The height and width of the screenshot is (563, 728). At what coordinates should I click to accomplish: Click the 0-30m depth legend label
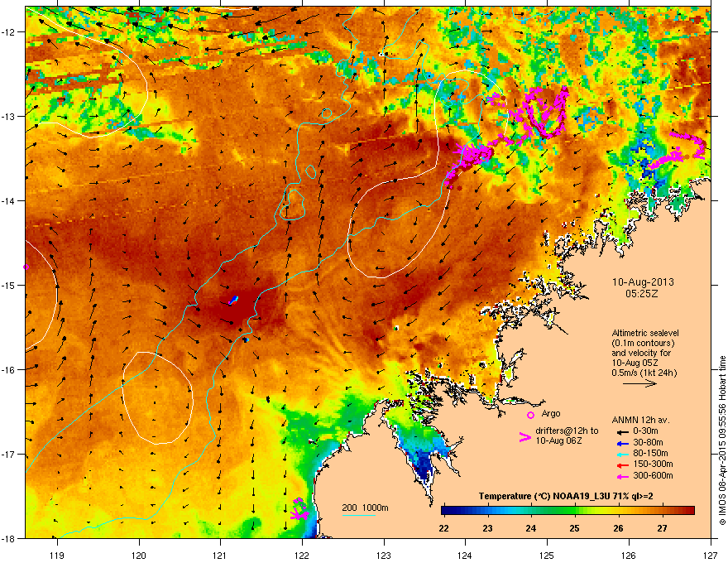pyautogui.click(x=645, y=431)
